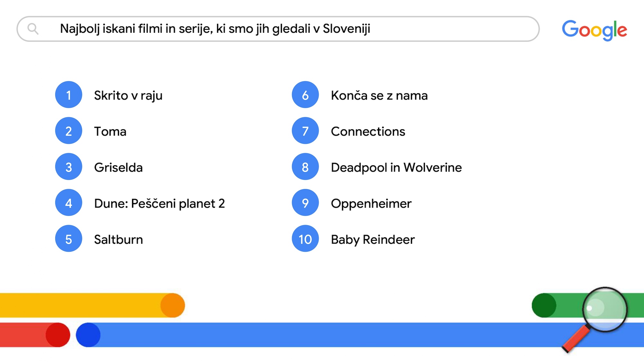Click the number 6 blue circle
644x362 pixels.
[305, 95]
